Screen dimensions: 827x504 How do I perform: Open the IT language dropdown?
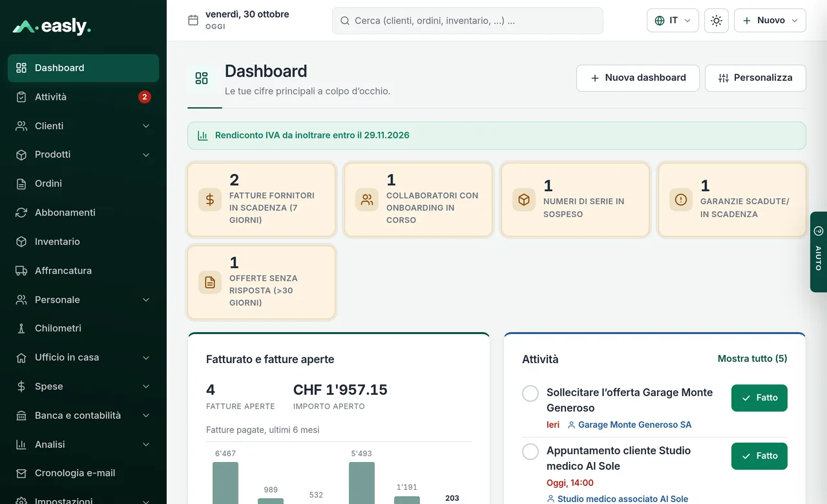point(673,21)
